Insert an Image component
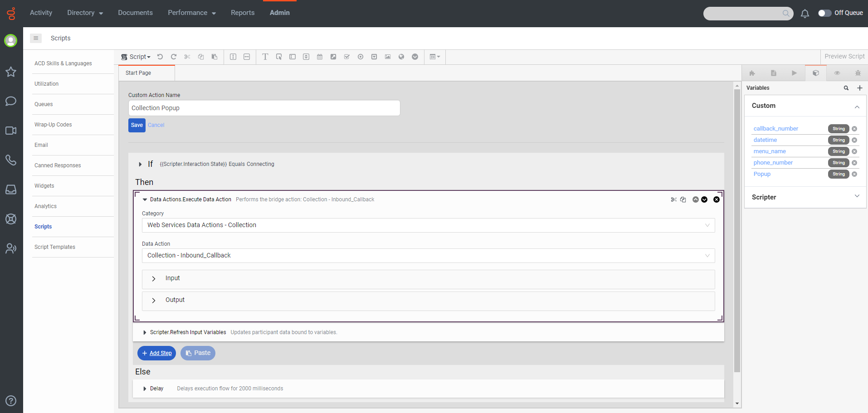Viewport: 868px width, 413px height. [x=388, y=57]
